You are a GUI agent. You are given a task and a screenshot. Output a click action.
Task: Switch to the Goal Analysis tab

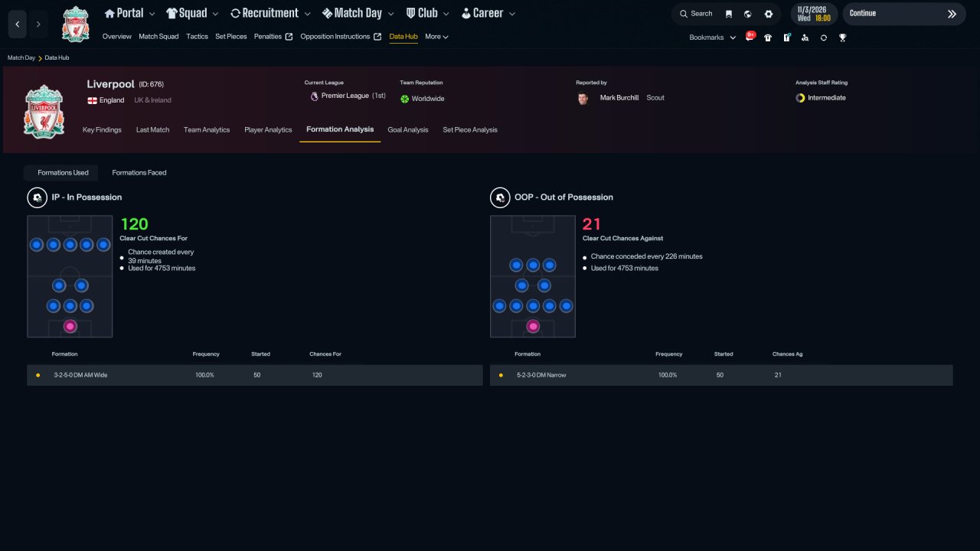[408, 130]
